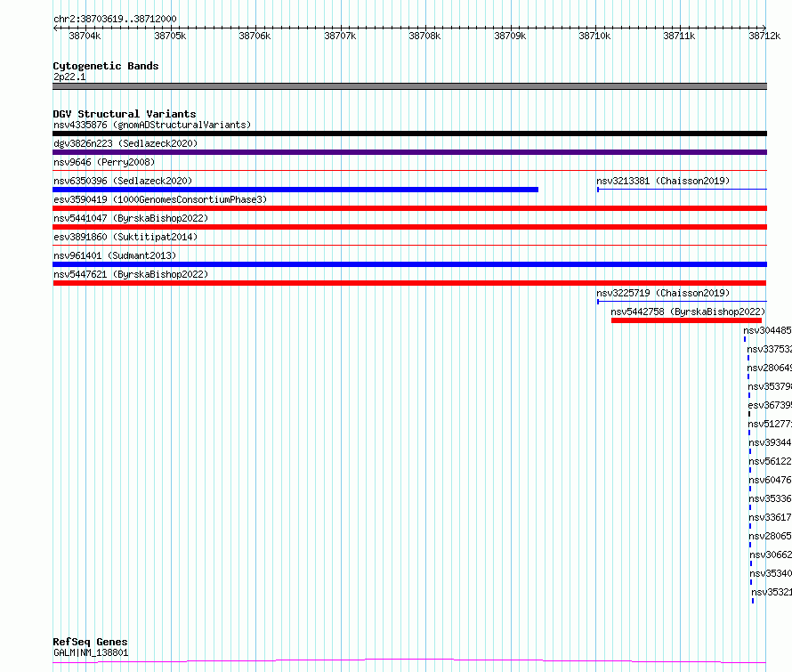Click the chr2:38703619..38712000 coordinate label
Image resolution: width=792 pixels, height=672 pixels.
click(x=115, y=19)
